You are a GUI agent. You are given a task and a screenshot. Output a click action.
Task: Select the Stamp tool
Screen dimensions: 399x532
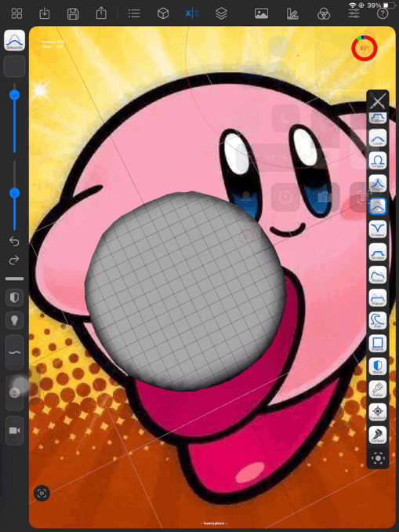coord(378,344)
